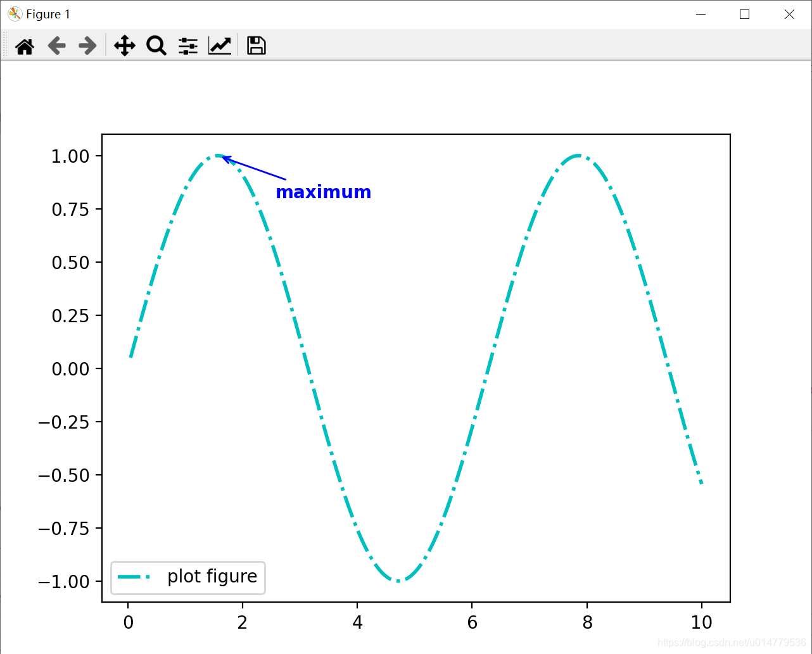Click the x-axis label 0
The height and width of the screenshot is (654, 812).
[128, 623]
